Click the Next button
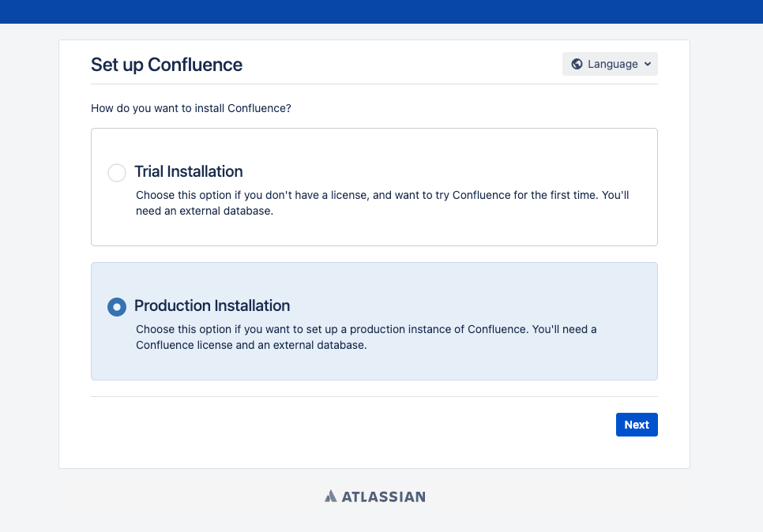This screenshot has height=532, width=763. [x=637, y=425]
